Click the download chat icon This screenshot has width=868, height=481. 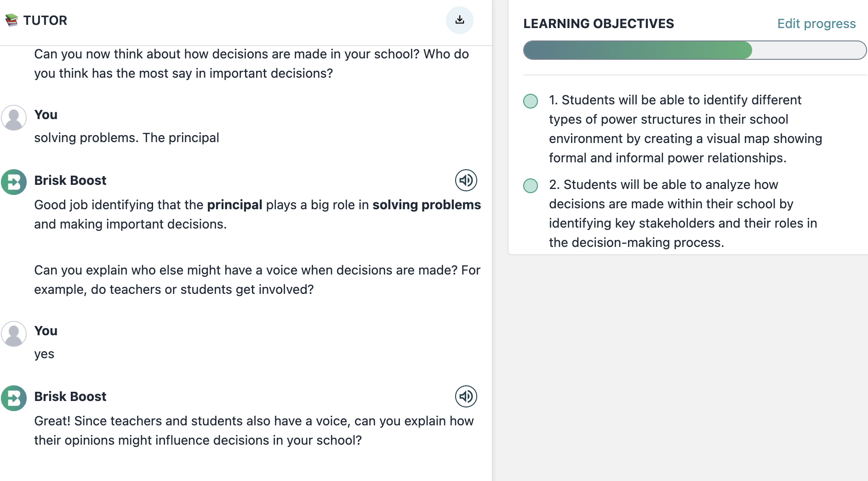[x=459, y=20]
